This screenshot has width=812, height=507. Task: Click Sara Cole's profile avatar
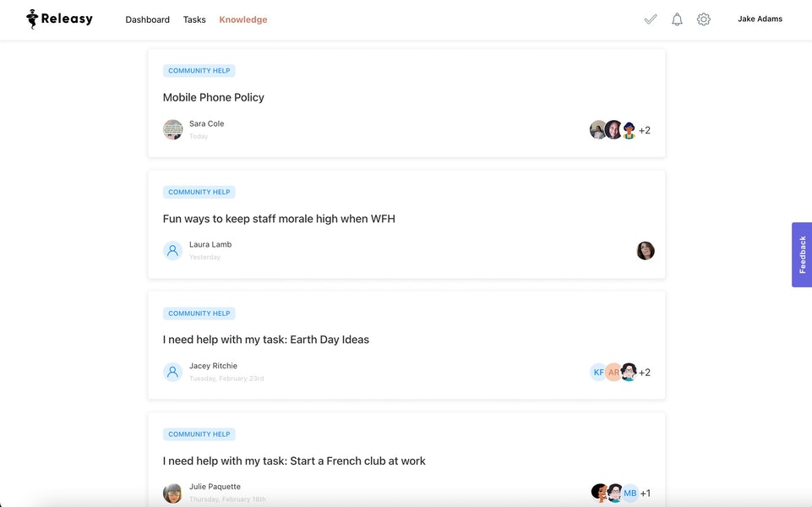click(x=172, y=129)
